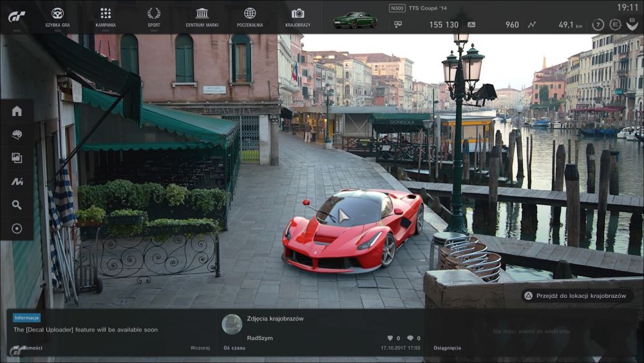Viewport: 644px width, 363px height.
Task: Open comments speech bubble icon
Action: click(410, 338)
